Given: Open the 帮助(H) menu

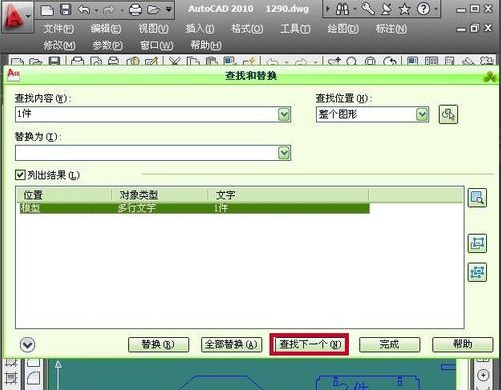Looking at the screenshot, I should [x=206, y=45].
